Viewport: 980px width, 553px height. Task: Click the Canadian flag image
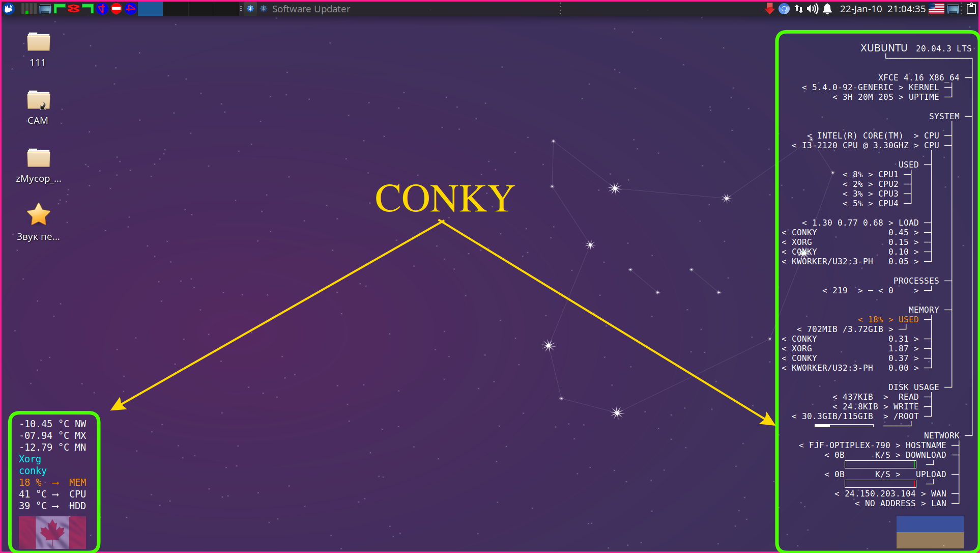(x=52, y=532)
